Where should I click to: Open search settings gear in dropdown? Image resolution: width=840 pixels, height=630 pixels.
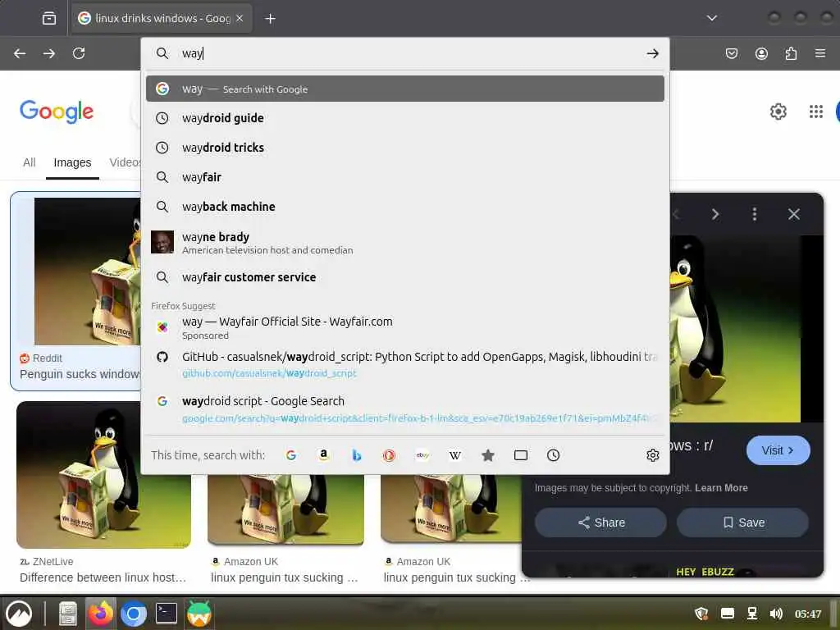point(652,455)
